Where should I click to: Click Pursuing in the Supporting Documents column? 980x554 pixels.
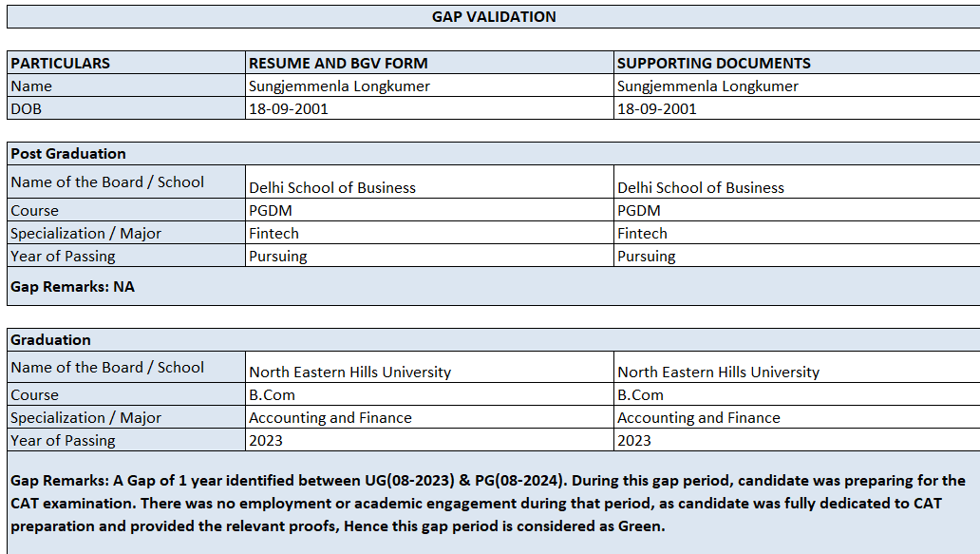[x=647, y=257]
